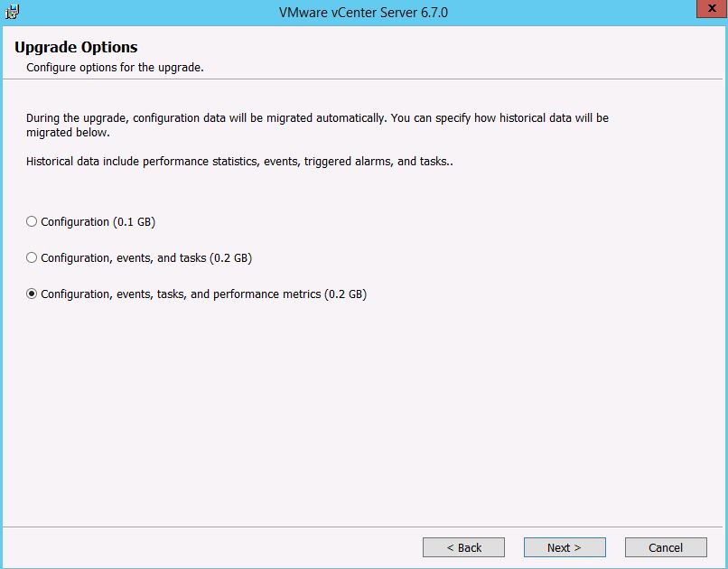The width and height of the screenshot is (728, 569).
Task: Choose the Configuration, events, and tasks radio option
Action: [x=33, y=257]
